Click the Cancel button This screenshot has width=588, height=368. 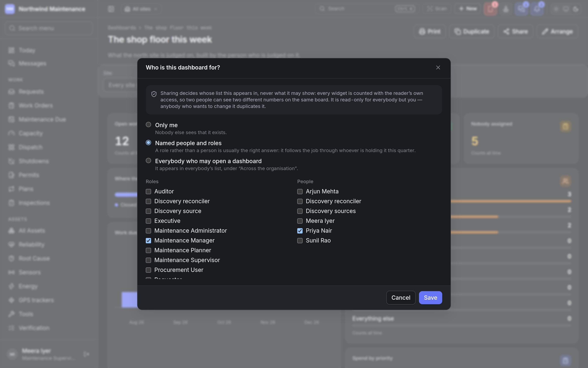401,297
